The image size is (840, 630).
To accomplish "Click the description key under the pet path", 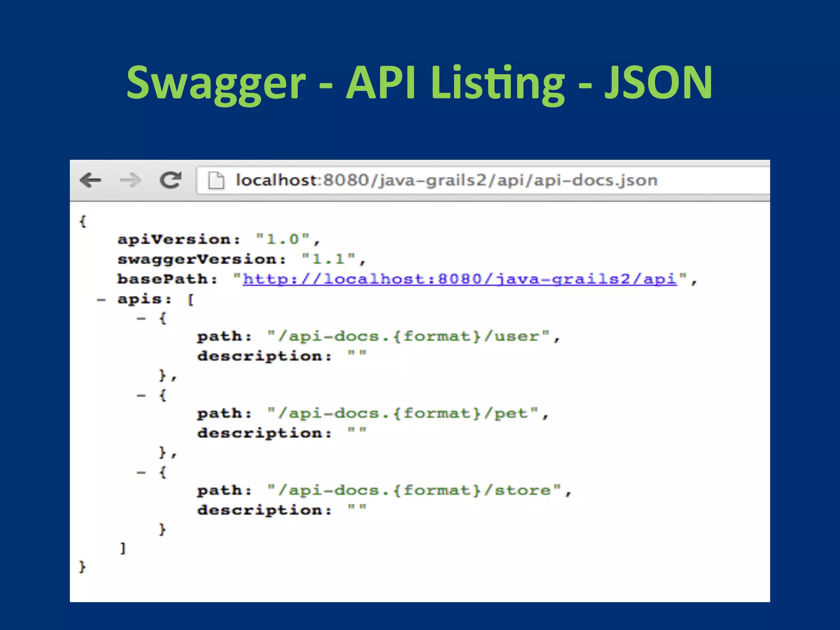I will pyautogui.click(x=265, y=434).
